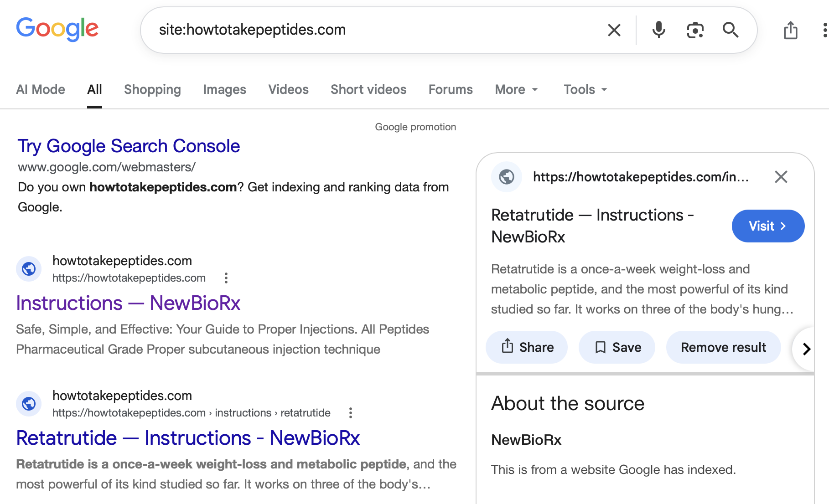The height and width of the screenshot is (504, 829).
Task: Click the side panel URL text
Action: [641, 177]
